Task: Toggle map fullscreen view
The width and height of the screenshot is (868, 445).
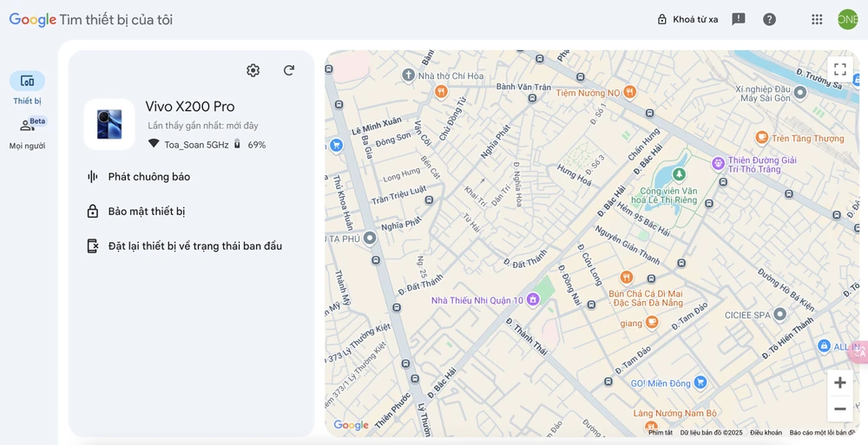Action: click(840, 69)
